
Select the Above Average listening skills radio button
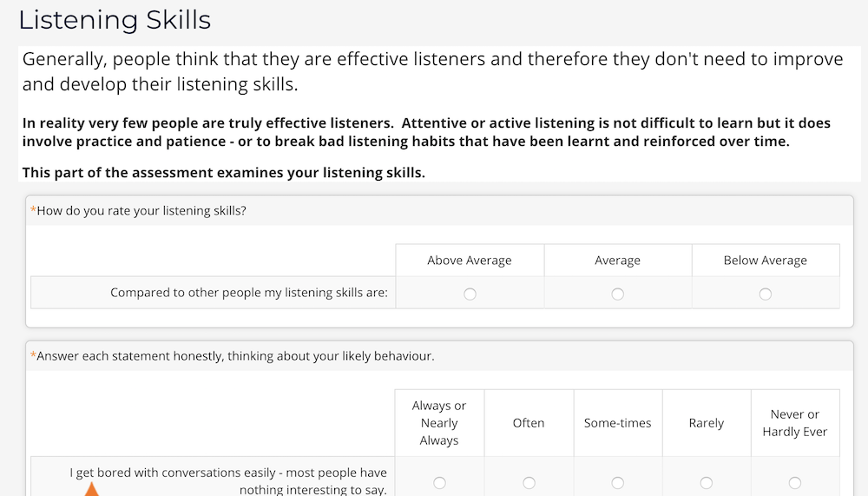point(470,294)
